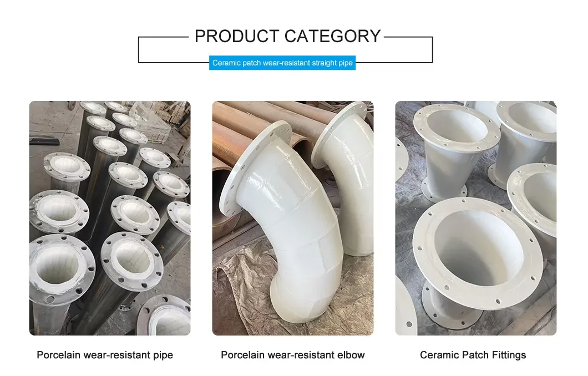Click the Porcelain wear-resistant pipe photo
The width and height of the screenshot is (588, 376).
click(x=110, y=218)
